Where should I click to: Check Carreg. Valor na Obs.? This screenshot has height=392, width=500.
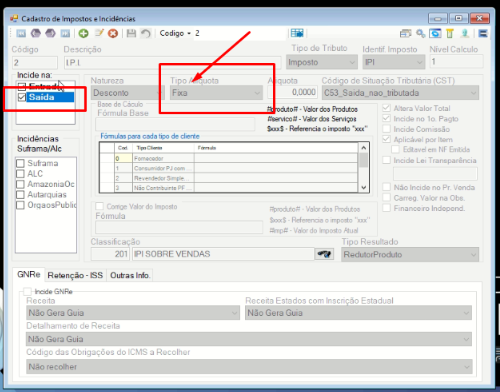tap(386, 197)
